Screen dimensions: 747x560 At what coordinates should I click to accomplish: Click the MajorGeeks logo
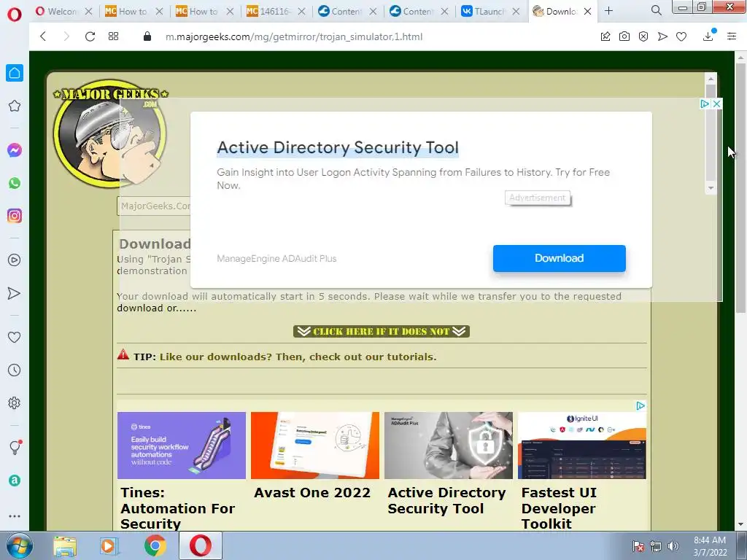[x=110, y=133]
